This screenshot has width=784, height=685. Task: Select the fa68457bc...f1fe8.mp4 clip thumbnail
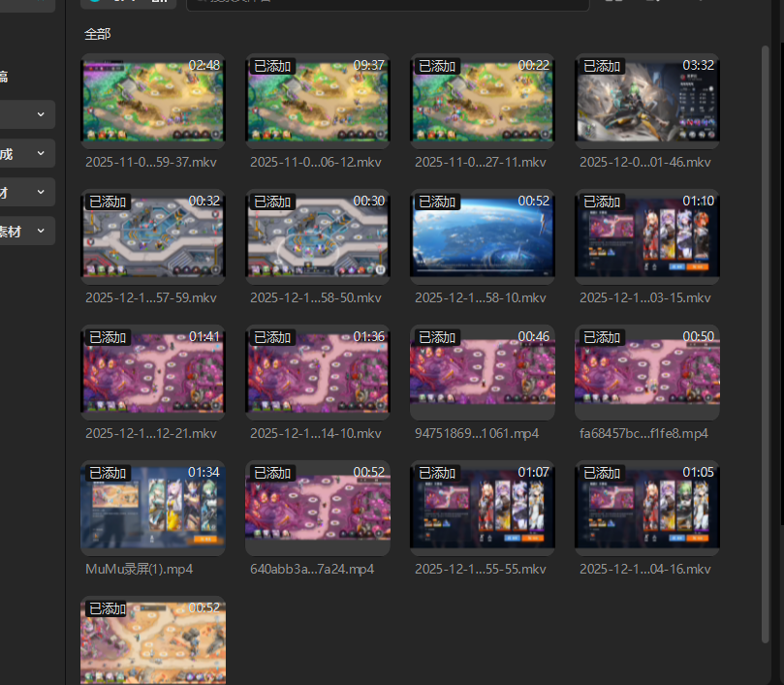pos(647,372)
